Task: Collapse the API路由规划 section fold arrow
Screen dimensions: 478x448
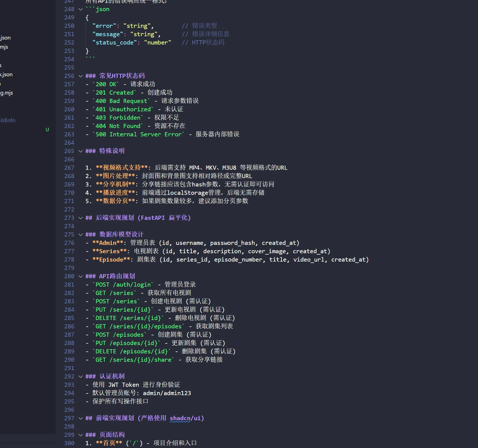Action: (81, 276)
